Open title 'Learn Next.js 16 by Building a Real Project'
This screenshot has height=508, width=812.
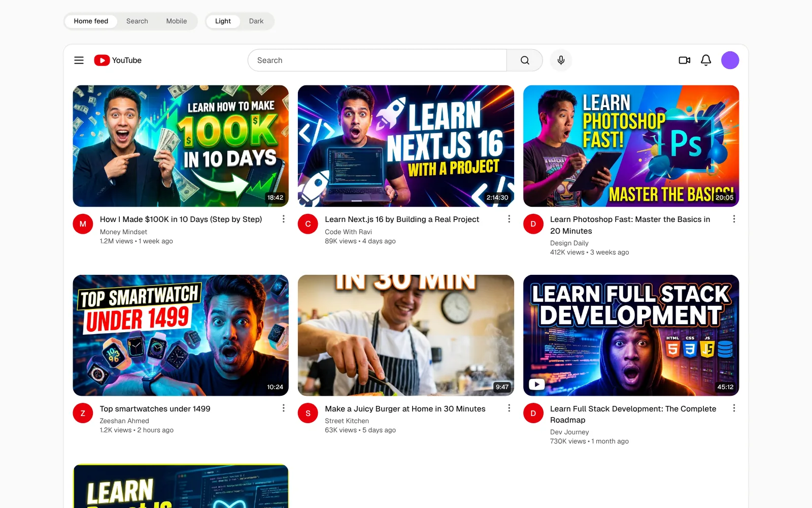point(402,219)
